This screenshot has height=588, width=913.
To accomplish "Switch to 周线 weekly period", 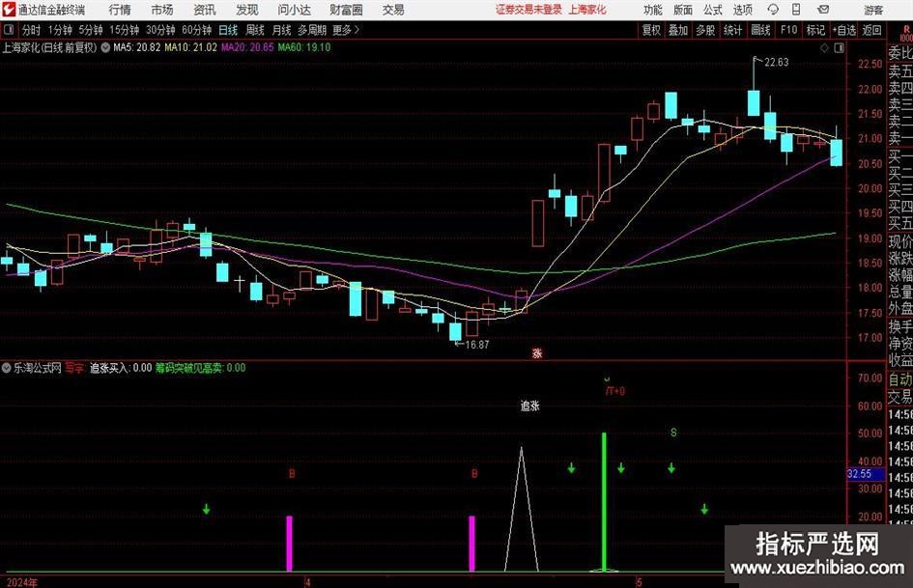I will point(255,30).
